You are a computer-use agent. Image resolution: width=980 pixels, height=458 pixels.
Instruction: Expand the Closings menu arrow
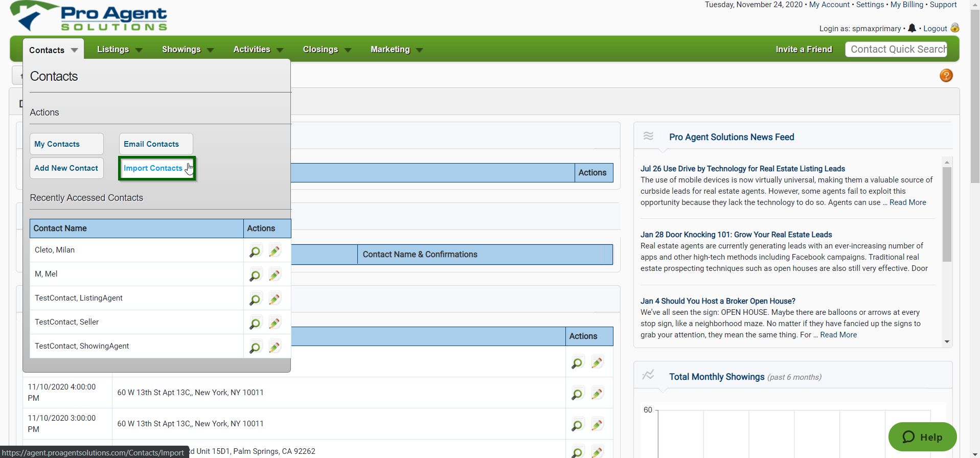click(x=348, y=50)
